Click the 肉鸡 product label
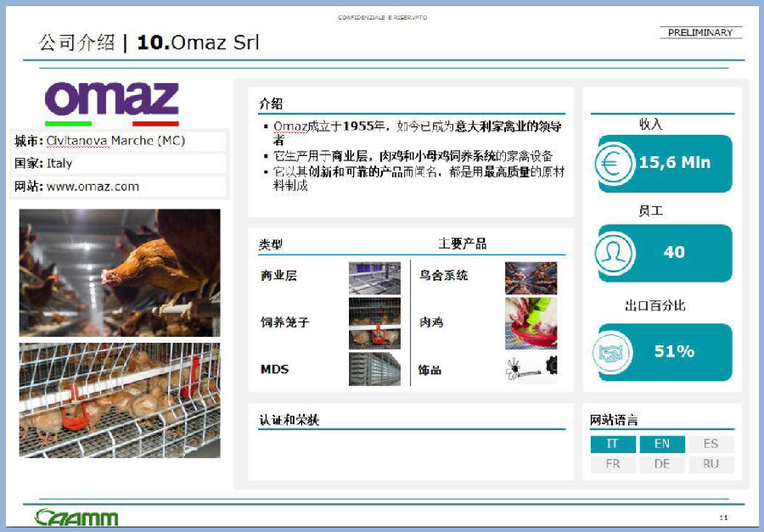This screenshot has height=532, width=764. (431, 322)
